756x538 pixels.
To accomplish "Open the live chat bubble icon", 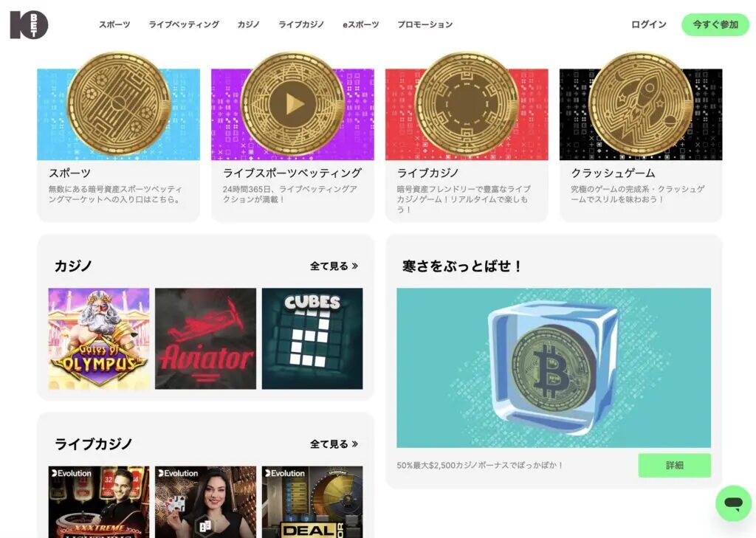I will pos(733,503).
